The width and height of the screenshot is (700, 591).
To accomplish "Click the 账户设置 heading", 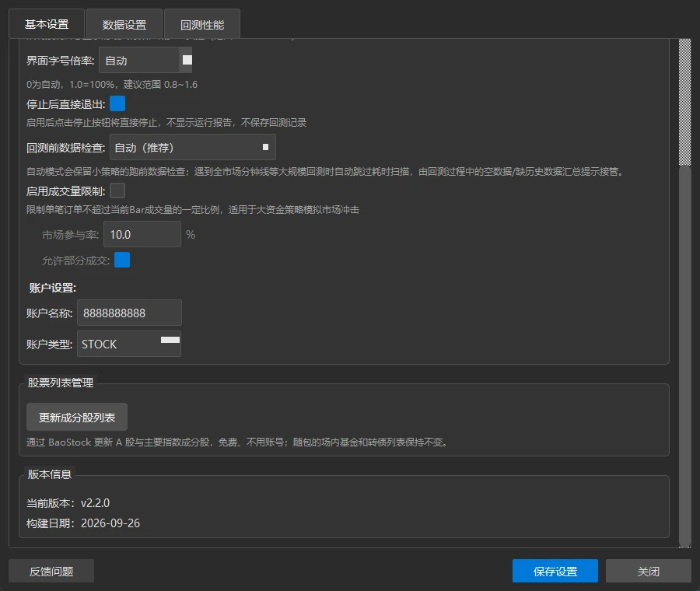I will 53,288.
